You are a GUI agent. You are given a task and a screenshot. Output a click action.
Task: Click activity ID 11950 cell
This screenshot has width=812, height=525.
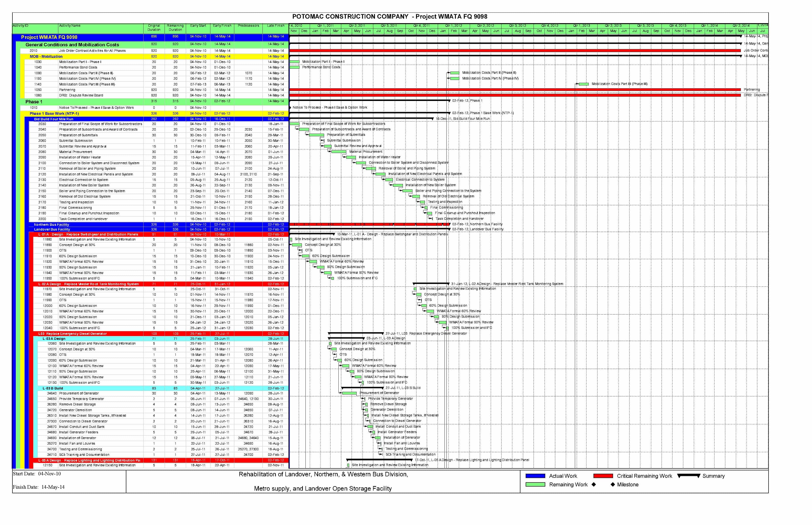tap(47, 278)
